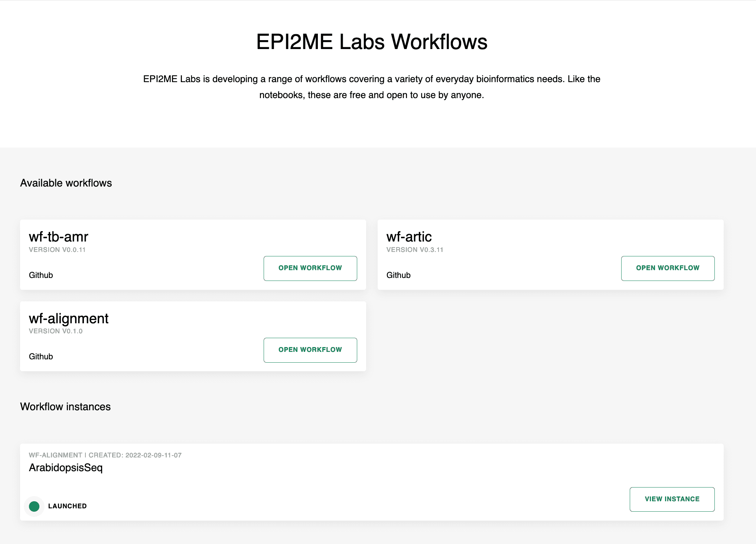Click the Available workflows heading
Image resolution: width=756 pixels, height=544 pixels.
[66, 183]
